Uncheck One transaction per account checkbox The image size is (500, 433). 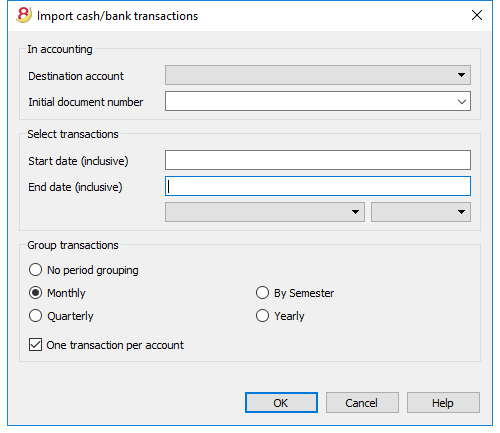click(35, 345)
